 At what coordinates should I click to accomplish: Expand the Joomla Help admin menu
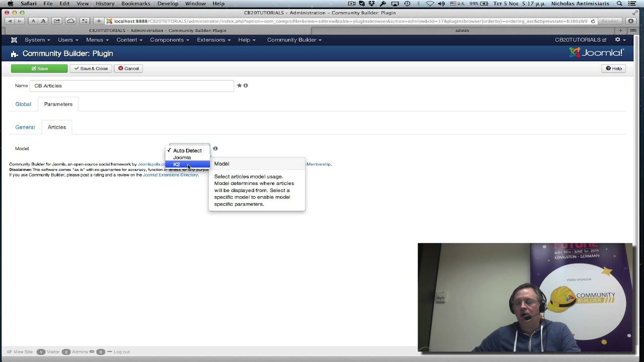pos(247,40)
